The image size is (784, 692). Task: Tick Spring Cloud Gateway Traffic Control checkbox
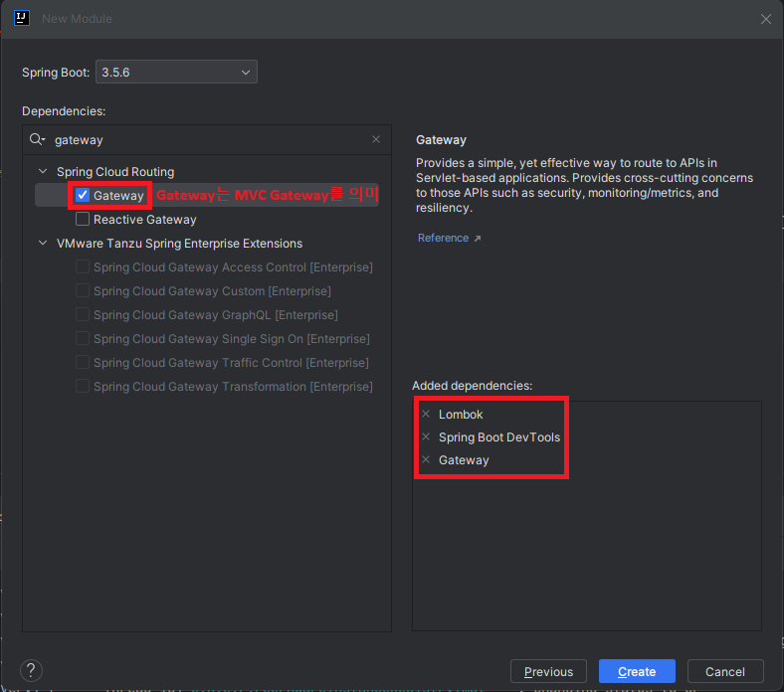click(83, 362)
